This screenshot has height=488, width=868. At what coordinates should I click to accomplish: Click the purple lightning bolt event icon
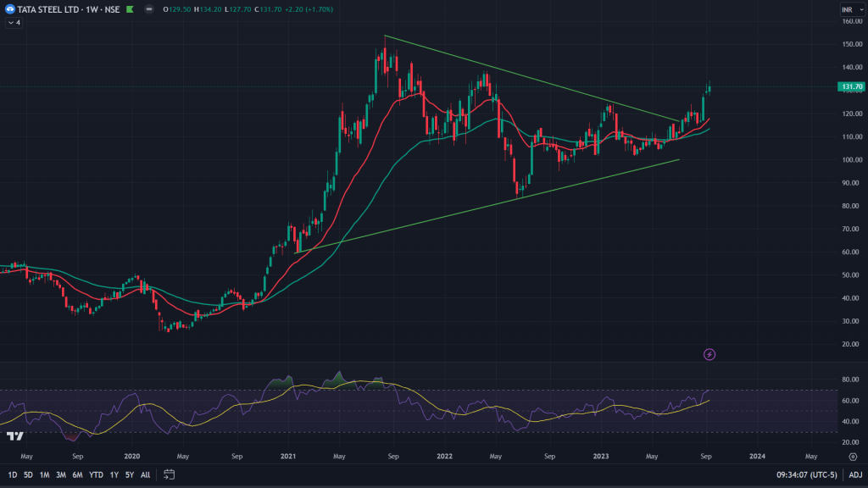[x=710, y=354]
